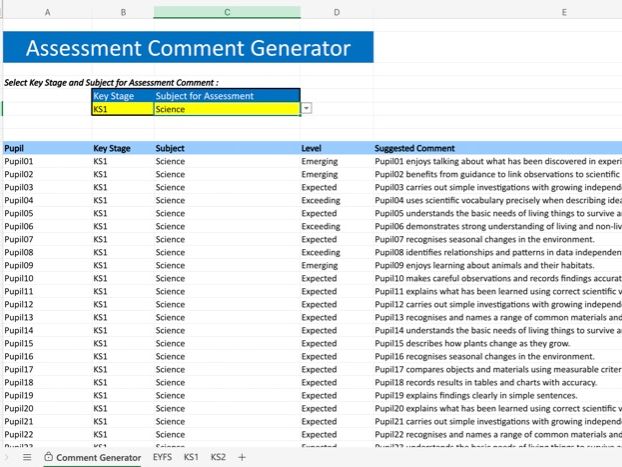Select the yellow KS1 Key Stage input cell
The height and width of the screenshot is (467, 622).
123,109
